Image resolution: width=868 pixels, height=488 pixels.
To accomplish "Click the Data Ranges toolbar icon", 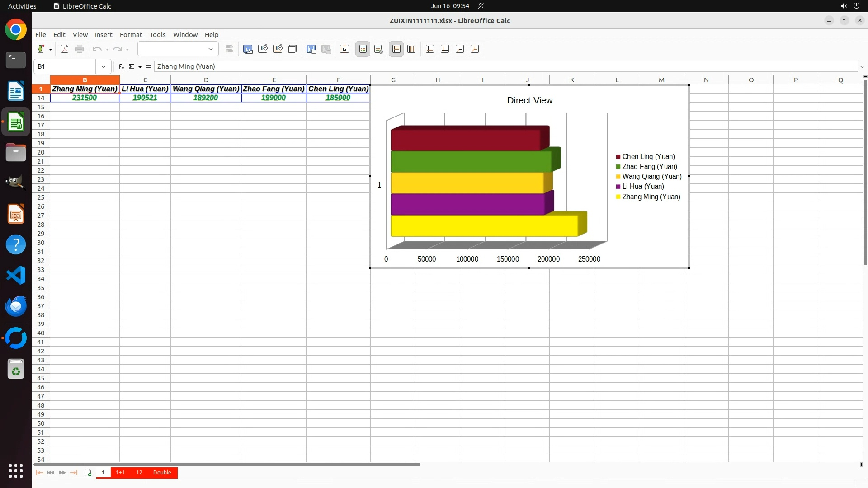I will pyautogui.click(x=326, y=49).
